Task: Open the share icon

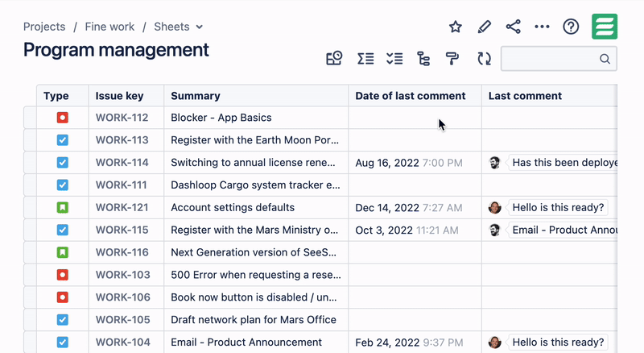Action: click(x=513, y=27)
